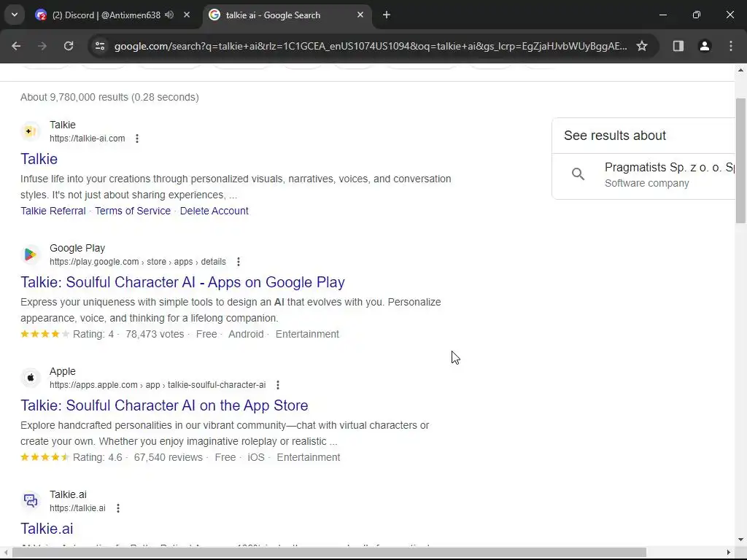View site information icon in address bar
The height and width of the screenshot is (560, 747).
(x=100, y=46)
